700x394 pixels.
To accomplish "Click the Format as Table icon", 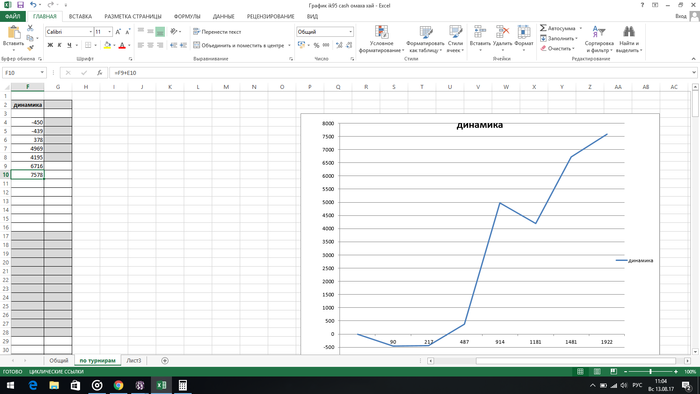I will (x=425, y=32).
